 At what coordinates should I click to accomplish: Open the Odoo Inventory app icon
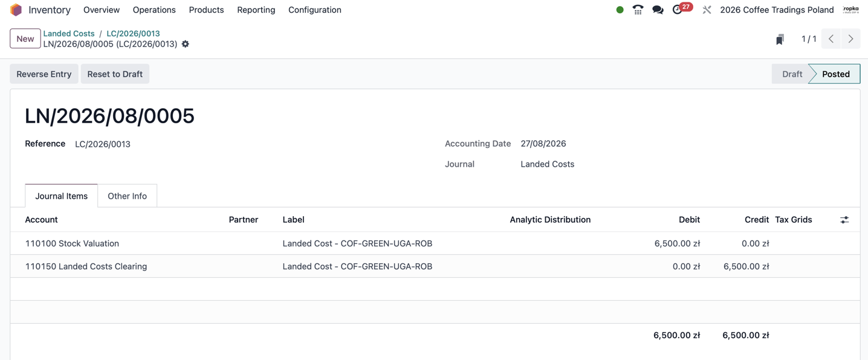click(16, 10)
